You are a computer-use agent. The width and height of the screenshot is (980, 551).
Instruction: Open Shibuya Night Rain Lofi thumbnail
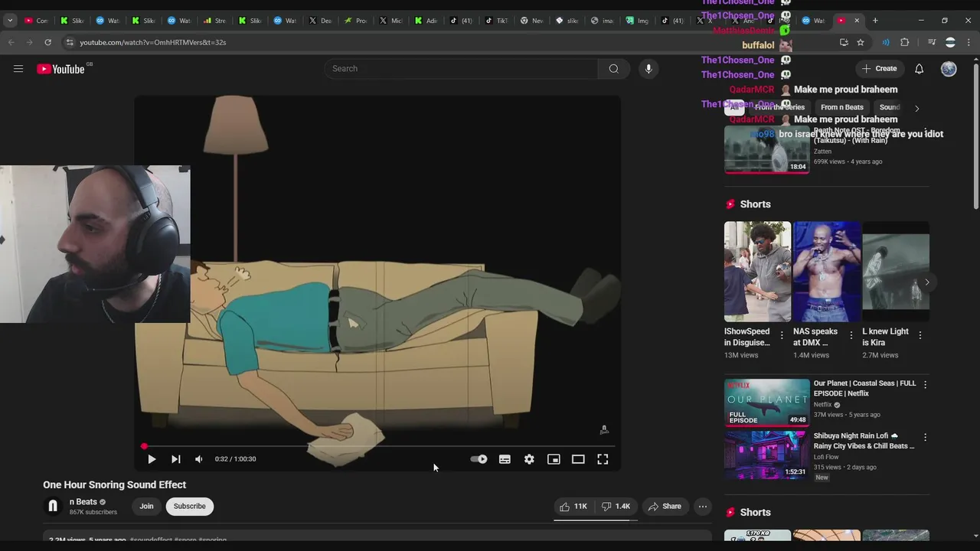[x=766, y=455]
